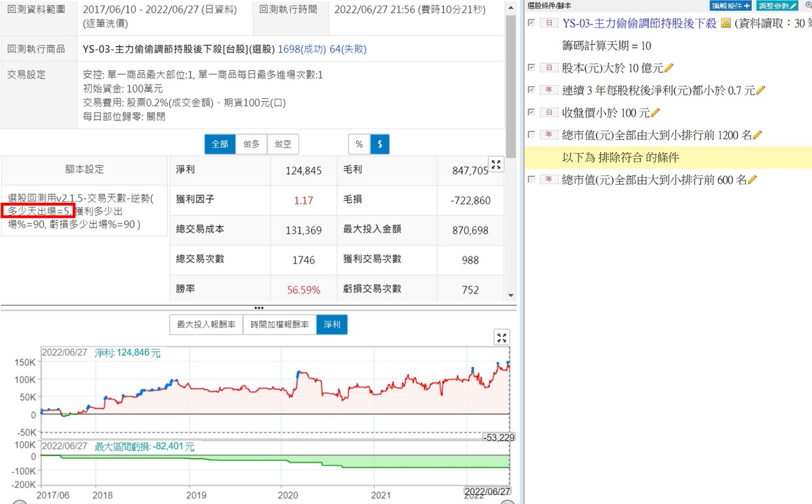Enable the 總市值排行前 600 名 exclusion checkbox
Image resolution: width=812 pixels, height=504 pixels.
point(531,179)
